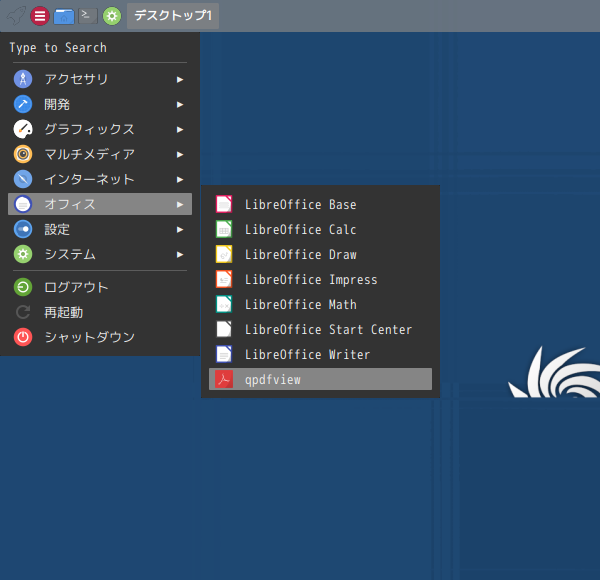Click the 設定 toggle switch icon
This screenshot has width=600, height=580.
pos(23,229)
